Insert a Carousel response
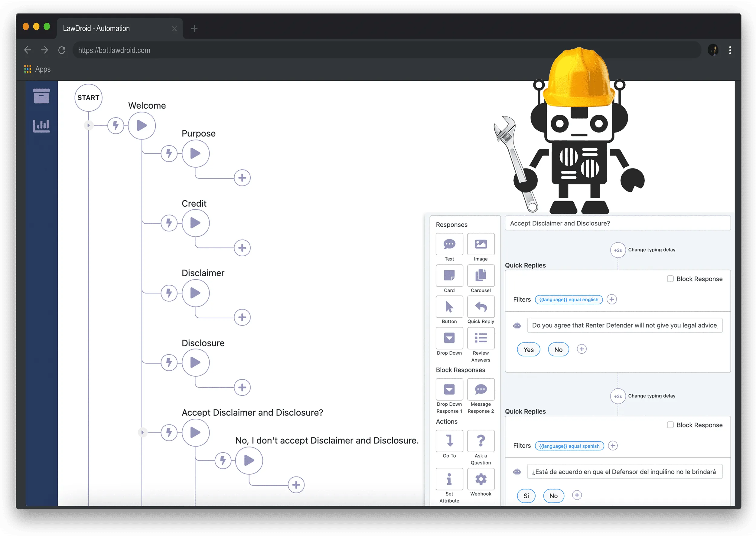This screenshot has width=756, height=537. [481, 275]
